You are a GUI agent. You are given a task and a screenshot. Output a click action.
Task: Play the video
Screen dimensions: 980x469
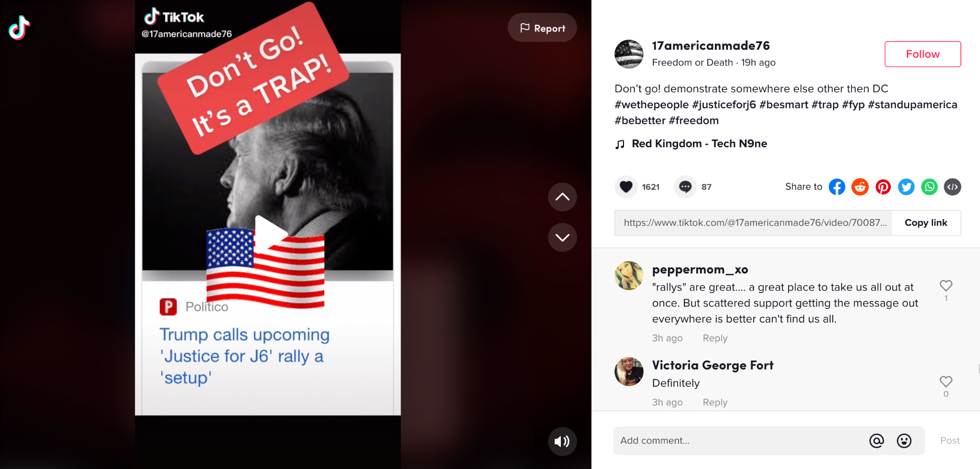pyautogui.click(x=269, y=234)
